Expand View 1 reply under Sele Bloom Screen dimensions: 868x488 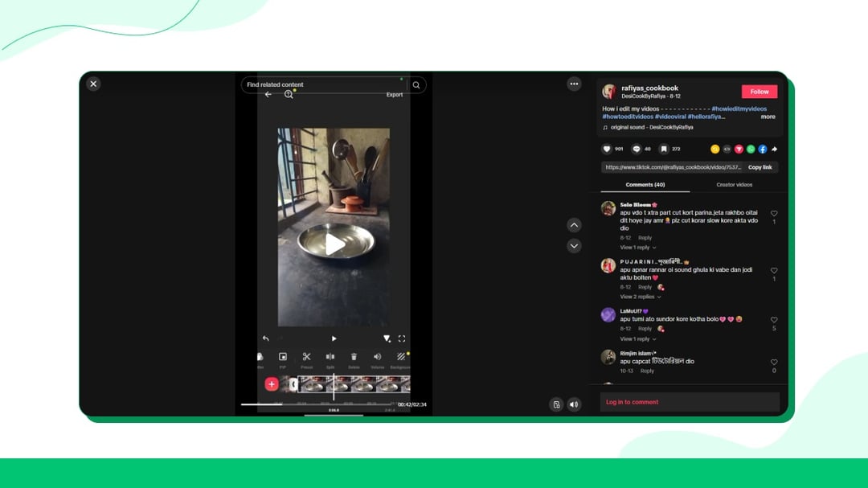click(637, 248)
